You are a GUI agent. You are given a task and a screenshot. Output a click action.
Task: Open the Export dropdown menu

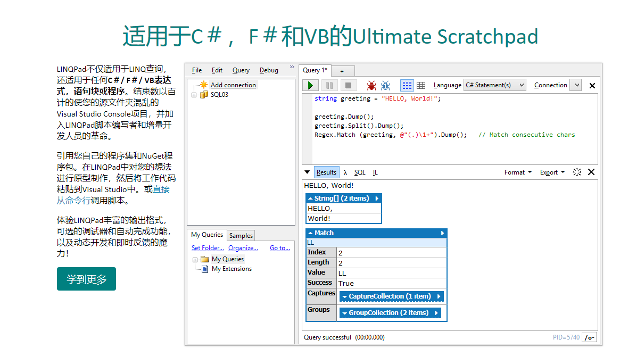click(x=552, y=172)
